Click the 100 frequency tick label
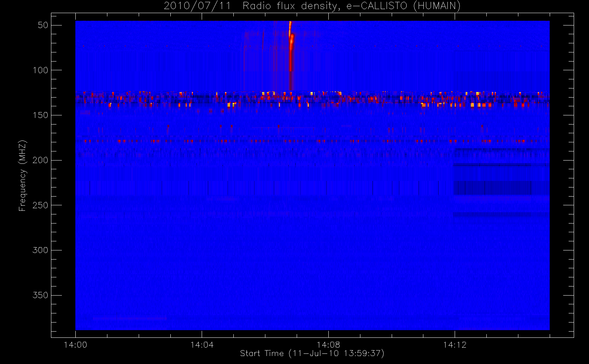The image size is (589, 364). 40,70
